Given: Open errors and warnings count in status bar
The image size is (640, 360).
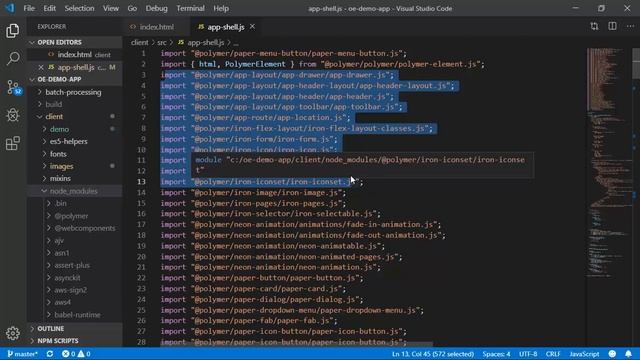Looking at the screenshot, I should (x=76, y=354).
